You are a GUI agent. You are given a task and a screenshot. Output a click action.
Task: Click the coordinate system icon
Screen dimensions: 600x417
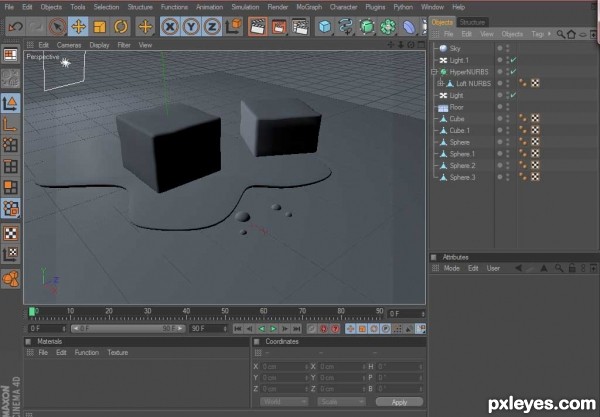(233, 27)
